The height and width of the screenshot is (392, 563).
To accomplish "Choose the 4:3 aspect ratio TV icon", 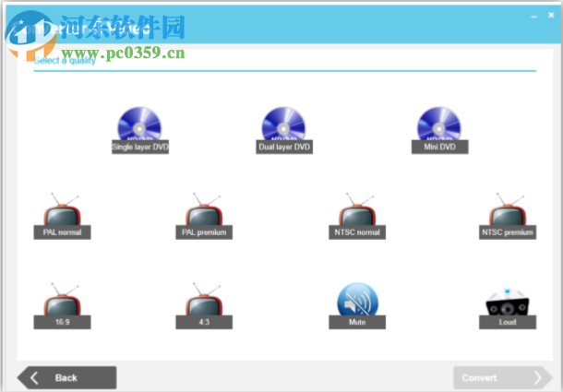I will [x=204, y=300].
